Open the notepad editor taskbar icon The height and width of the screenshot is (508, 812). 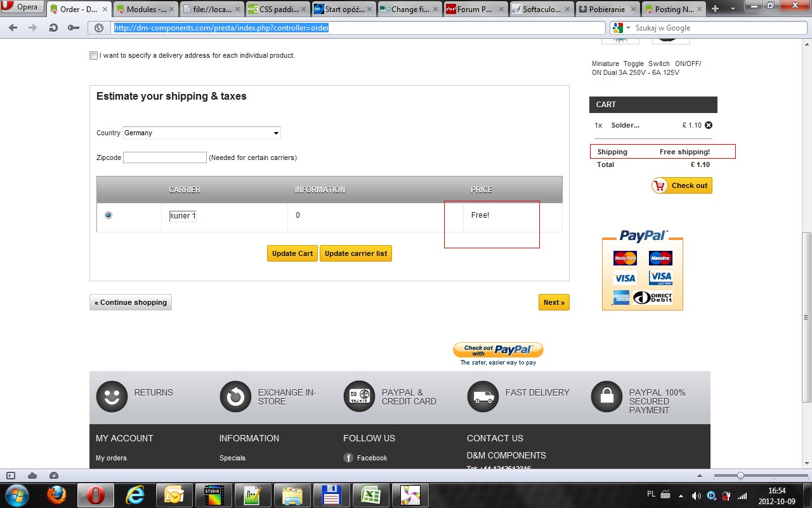coord(252,495)
